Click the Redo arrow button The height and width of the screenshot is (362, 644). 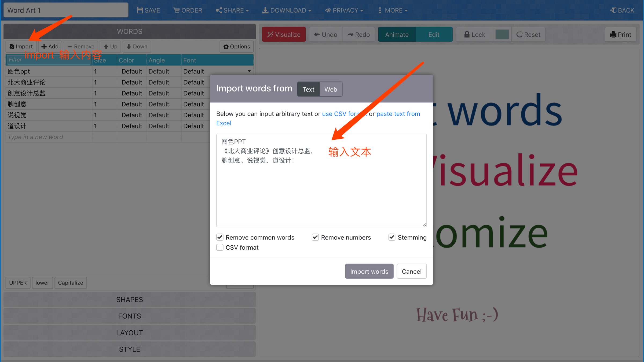coord(358,34)
